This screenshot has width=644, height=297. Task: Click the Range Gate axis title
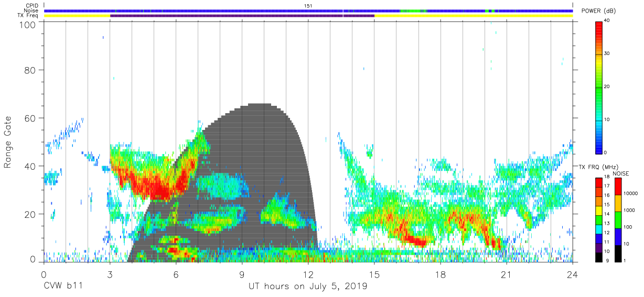(8, 142)
